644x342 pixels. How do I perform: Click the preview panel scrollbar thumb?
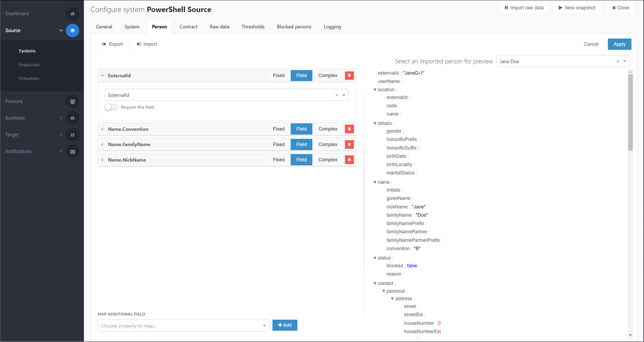631,112
